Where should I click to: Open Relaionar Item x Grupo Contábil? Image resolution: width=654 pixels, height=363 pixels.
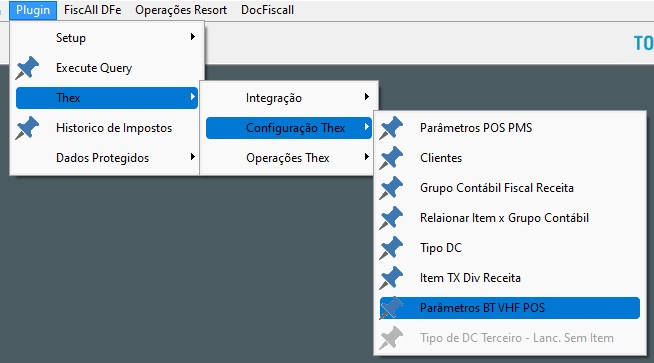[510, 218]
